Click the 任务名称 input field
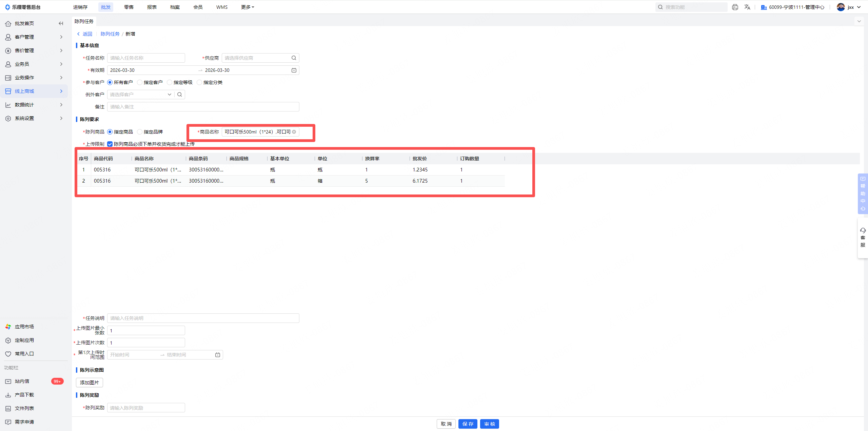The image size is (868, 431). click(146, 58)
